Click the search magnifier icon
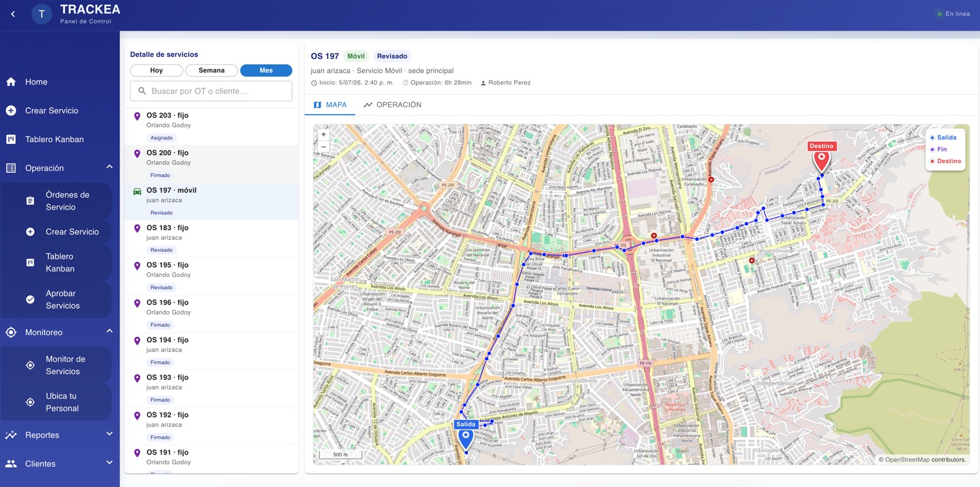 pyautogui.click(x=142, y=91)
